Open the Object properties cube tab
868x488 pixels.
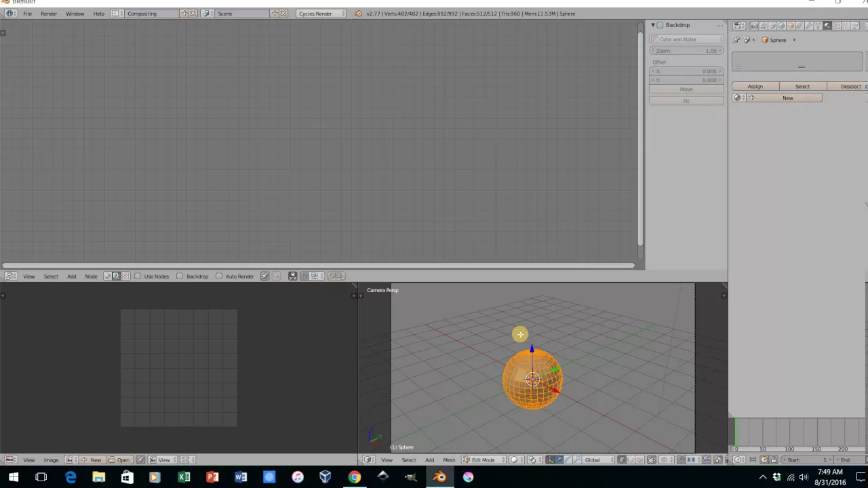791,26
